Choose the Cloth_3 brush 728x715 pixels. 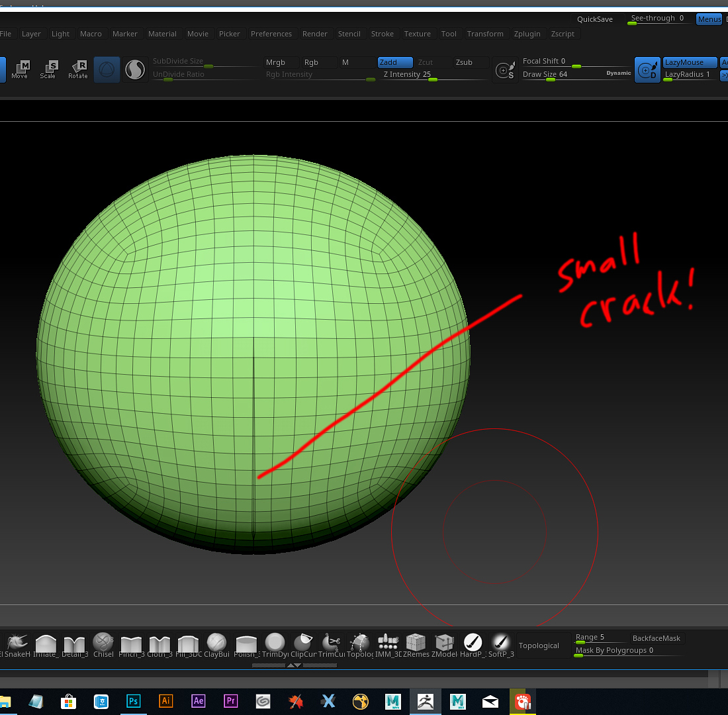[159, 645]
